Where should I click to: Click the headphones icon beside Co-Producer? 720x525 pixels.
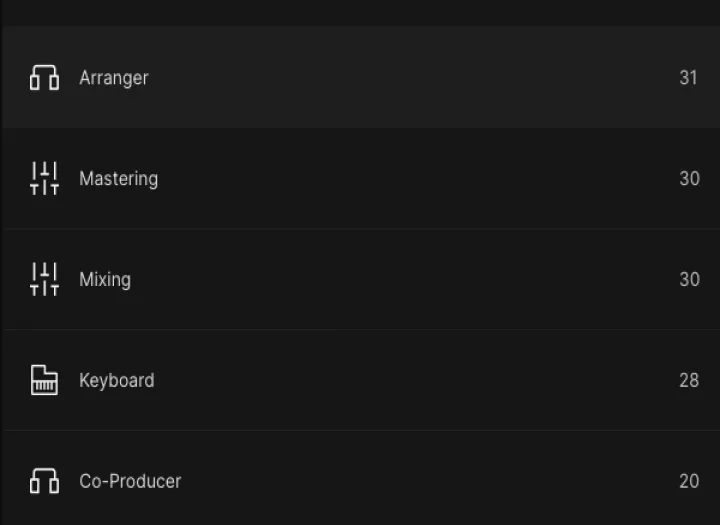point(44,481)
